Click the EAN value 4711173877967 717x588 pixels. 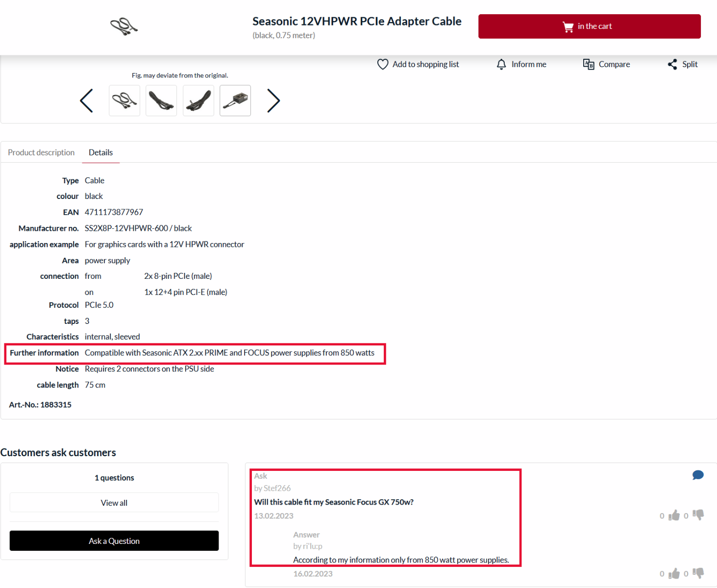(x=114, y=212)
